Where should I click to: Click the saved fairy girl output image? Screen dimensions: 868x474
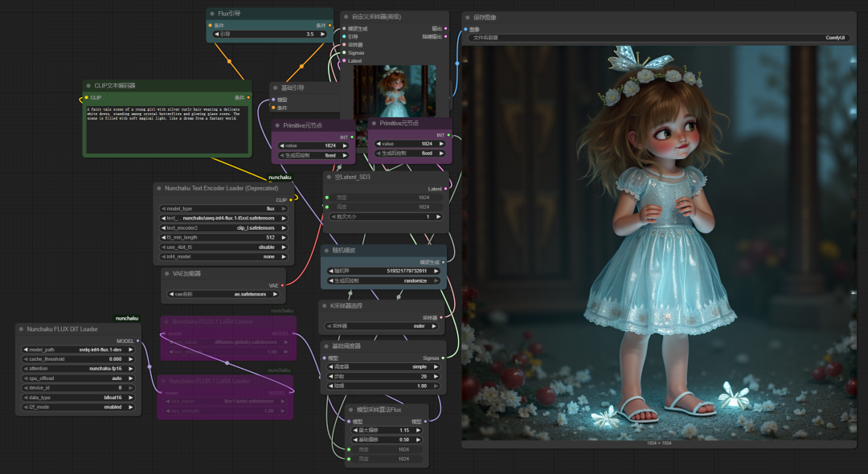[659, 243]
